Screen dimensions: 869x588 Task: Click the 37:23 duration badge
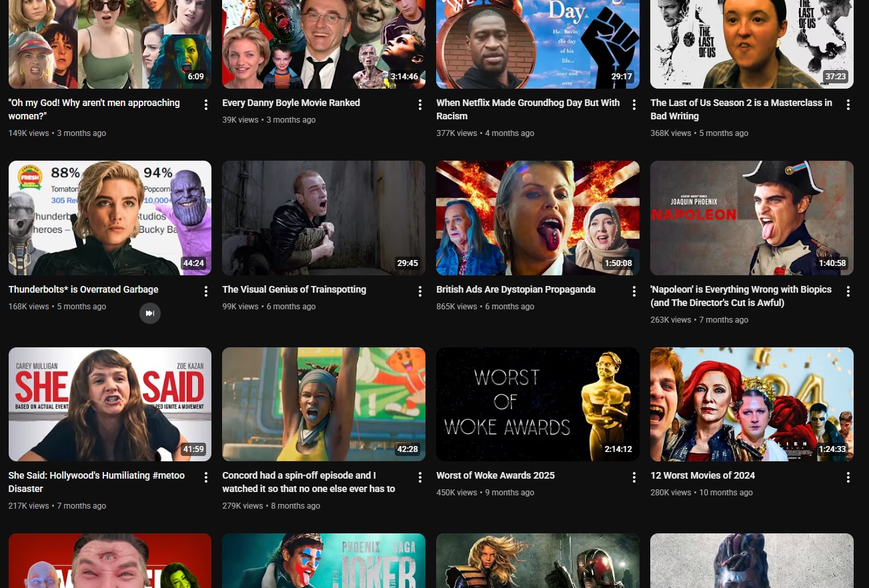[836, 77]
